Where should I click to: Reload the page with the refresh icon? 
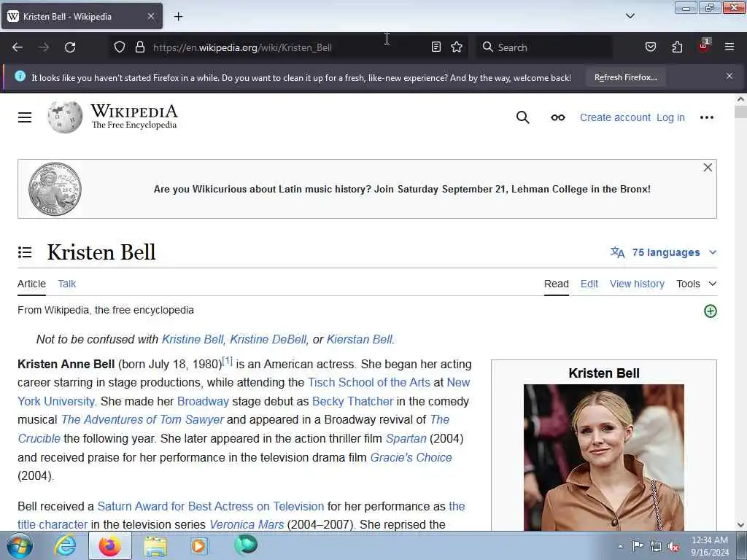(70, 47)
